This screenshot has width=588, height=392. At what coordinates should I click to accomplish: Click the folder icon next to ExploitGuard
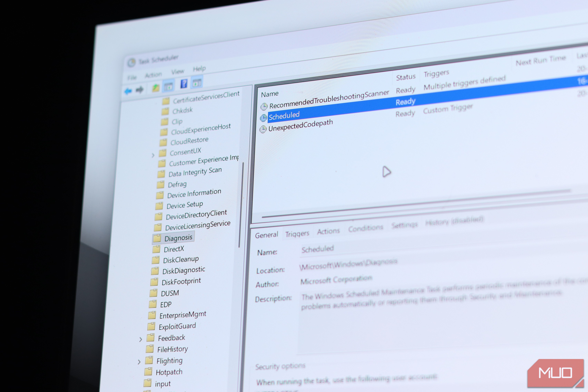(x=151, y=327)
